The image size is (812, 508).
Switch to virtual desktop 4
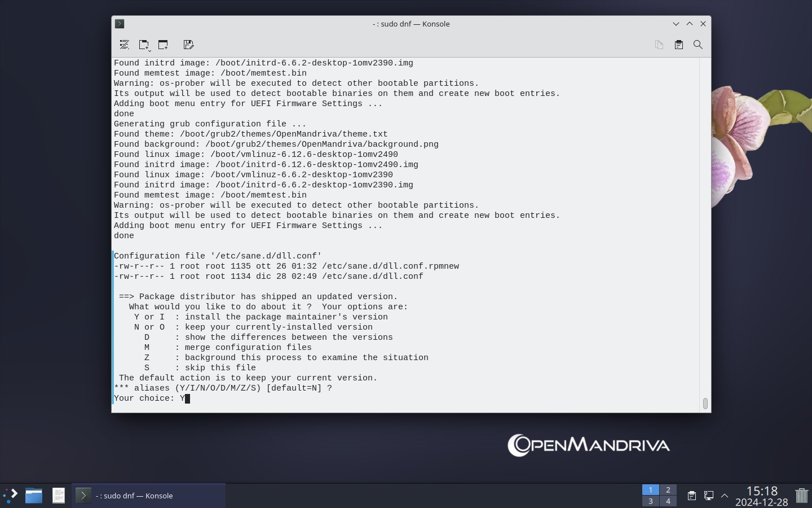click(668, 501)
